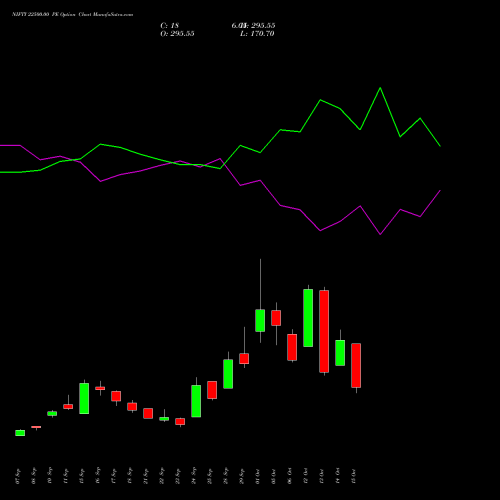500x500 pixels.
Task: Click the '08 Sep' date axis label
Action: [x=34, y=476]
